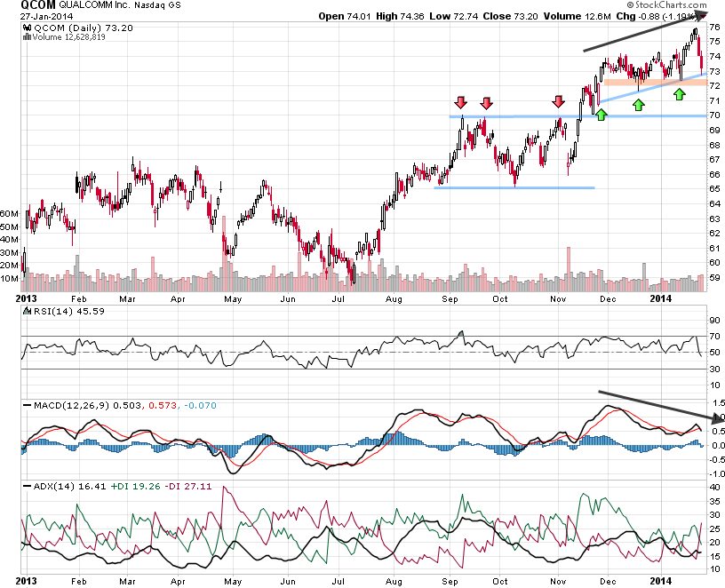Click the QUALCOMM Inc. company name
This screenshot has width=725, height=588.
(96, 5)
